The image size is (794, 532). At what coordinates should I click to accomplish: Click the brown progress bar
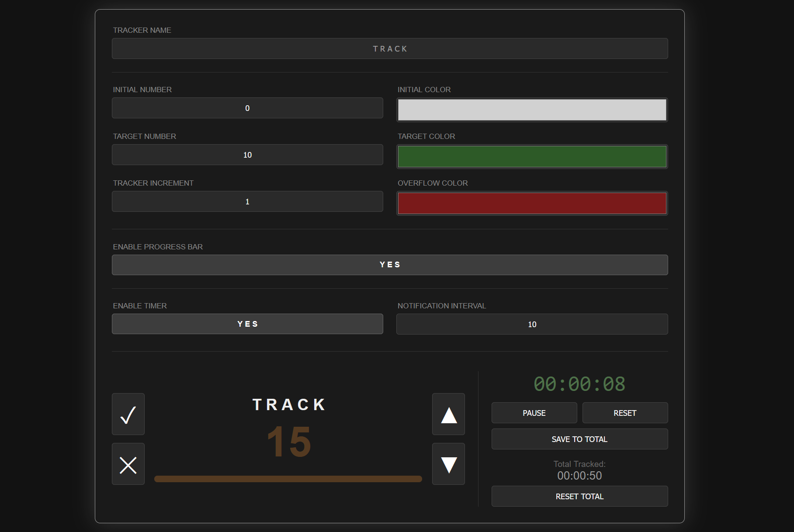[288, 479]
